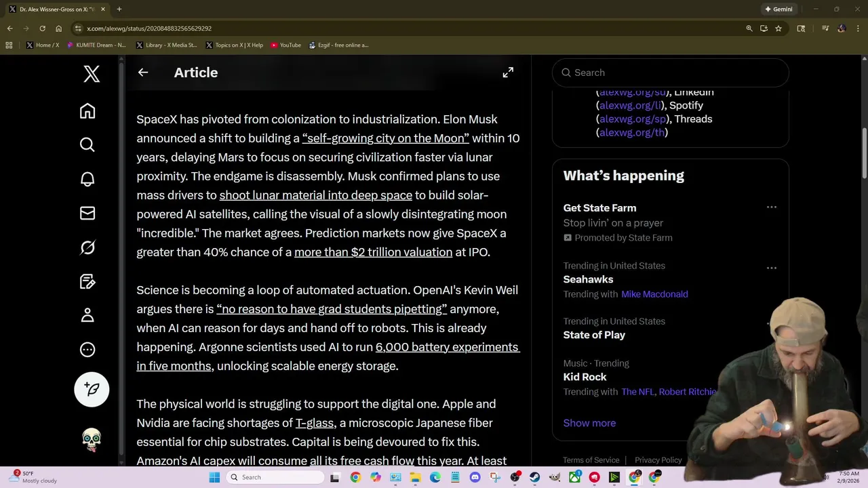The image size is (868, 488).
Task: Reload the page
Action: click(x=42, y=28)
